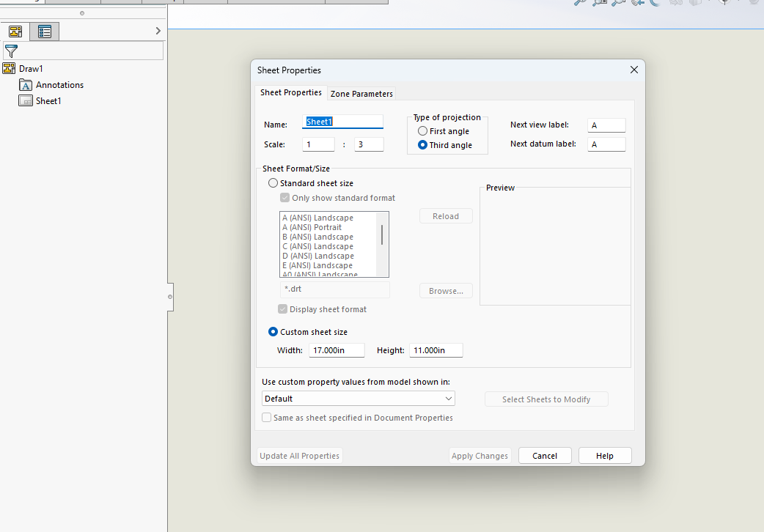Click inside the tree filter search field

pyautogui.click(x=84, y=51)
